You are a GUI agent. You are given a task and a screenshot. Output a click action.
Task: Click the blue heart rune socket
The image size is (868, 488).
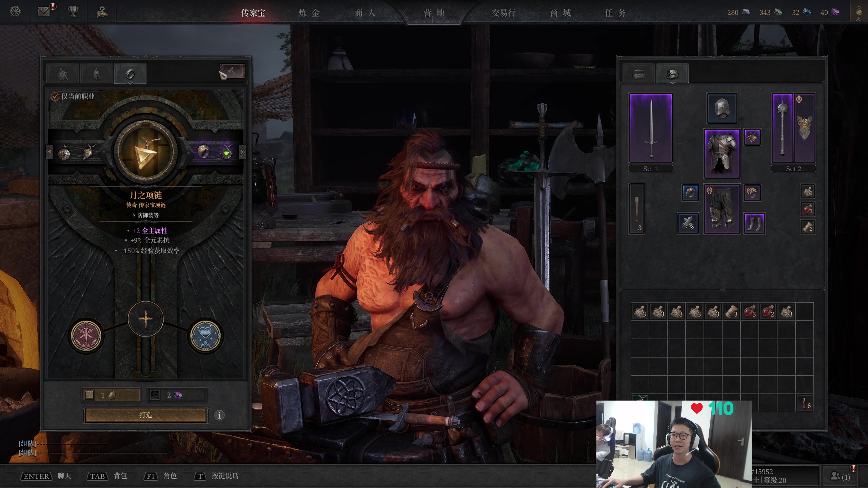pyautogui.click(x=205, y=335)
